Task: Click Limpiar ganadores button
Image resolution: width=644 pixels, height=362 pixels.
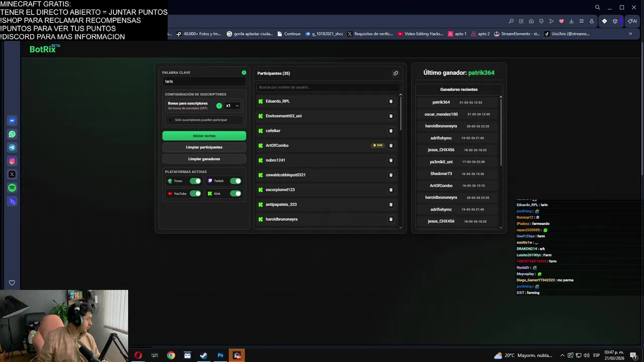Action: [x=204, y=159]
